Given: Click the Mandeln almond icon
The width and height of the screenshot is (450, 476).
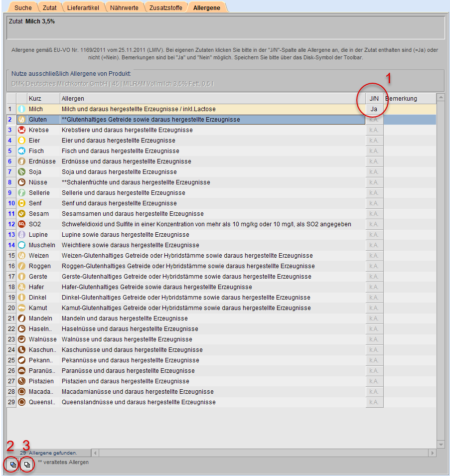Looking at the screenshot, I should [21, 318].
